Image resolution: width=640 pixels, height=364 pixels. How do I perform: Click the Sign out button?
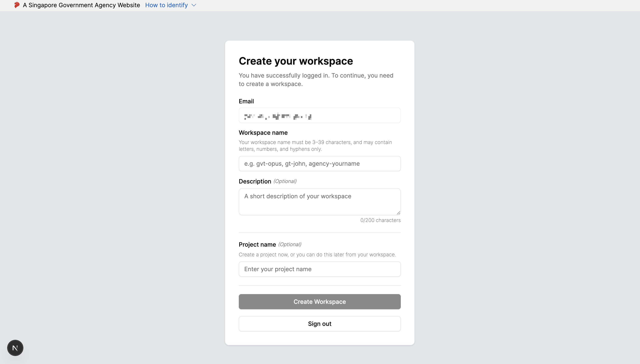pyautogui.click(x=320, y=324)
